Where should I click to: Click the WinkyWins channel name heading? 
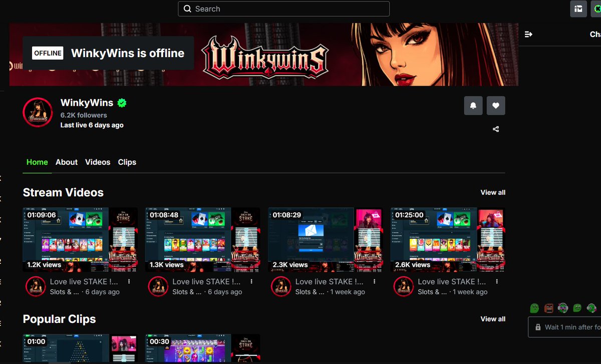point(87,103)
